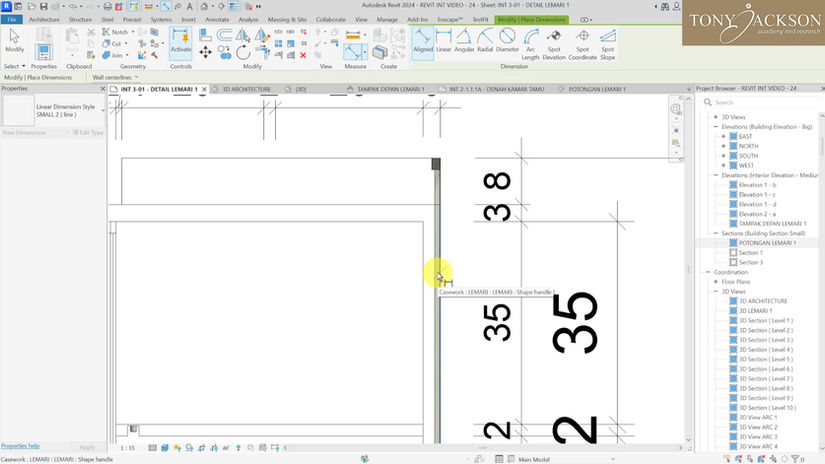Switch to TAMPAK DEPAN LEMARI 1 view tab
The height and width of the screenshot is (464, 825).
[x=390, y=89]
